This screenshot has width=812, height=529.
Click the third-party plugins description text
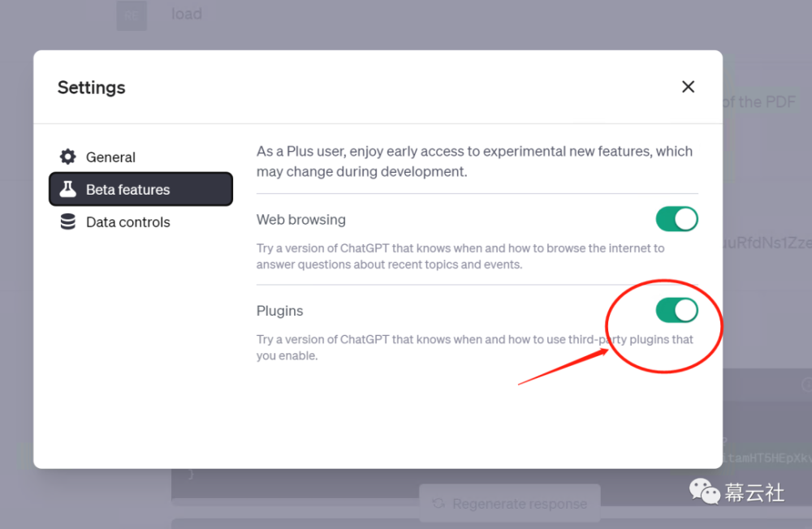click(474, 347)
